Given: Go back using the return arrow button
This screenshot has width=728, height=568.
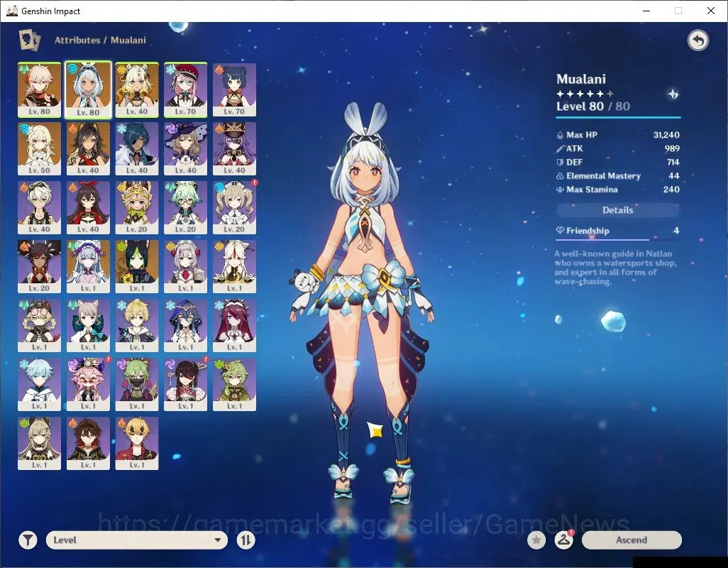Looking at the screenshot, I should tap(697, 41).
